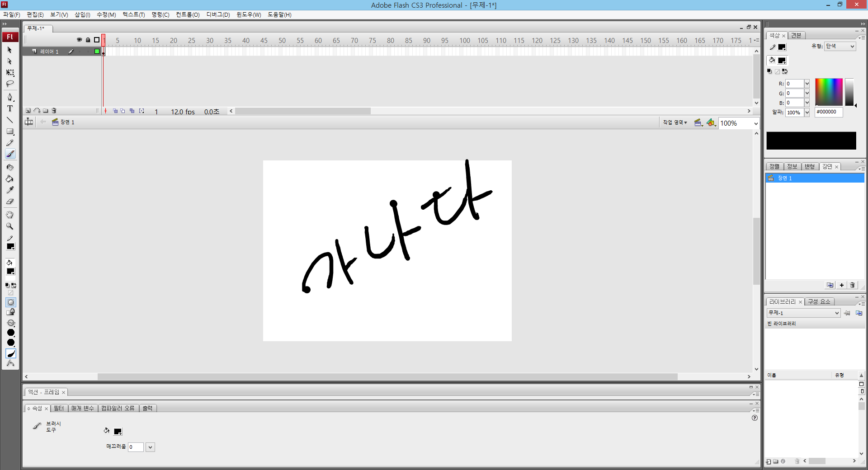This screenshot has height=470, width=868.
Task: Select the Brush tool in toolbox
Action: 10,154
